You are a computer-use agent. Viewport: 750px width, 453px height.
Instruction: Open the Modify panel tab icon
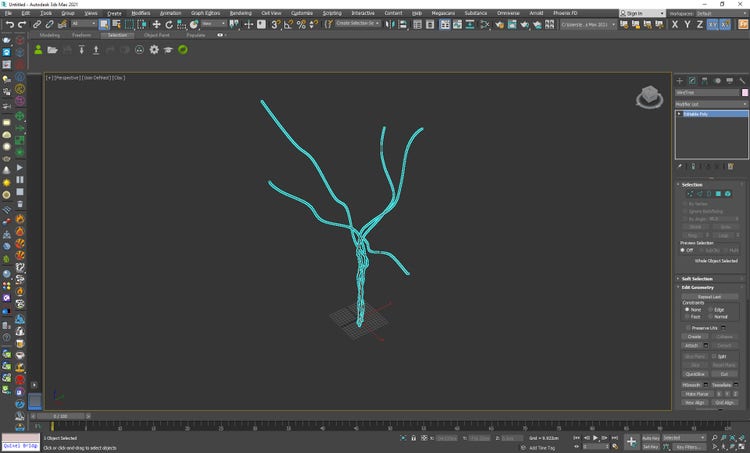692,80
